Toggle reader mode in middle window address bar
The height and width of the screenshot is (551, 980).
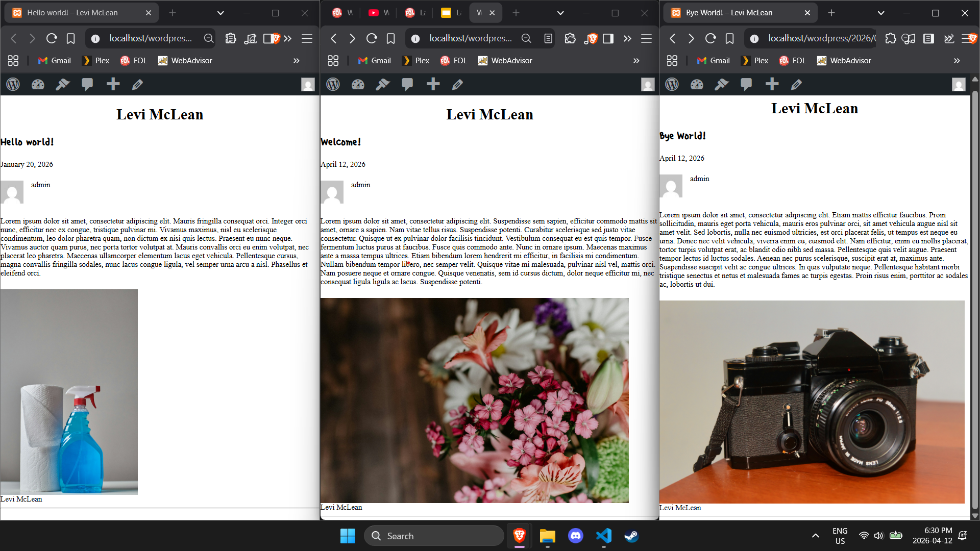[548, 38]
